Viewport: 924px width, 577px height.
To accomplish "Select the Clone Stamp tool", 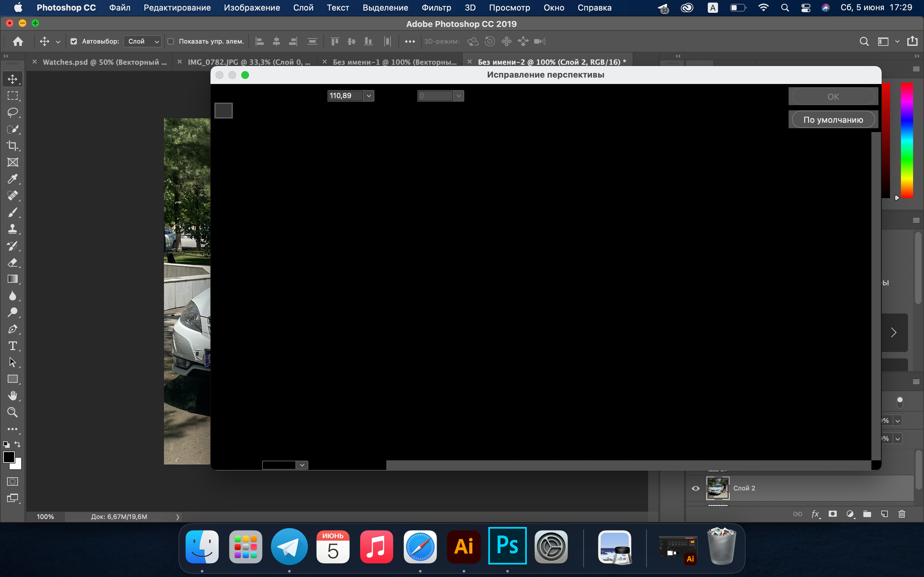I will [x=13, y=229].
